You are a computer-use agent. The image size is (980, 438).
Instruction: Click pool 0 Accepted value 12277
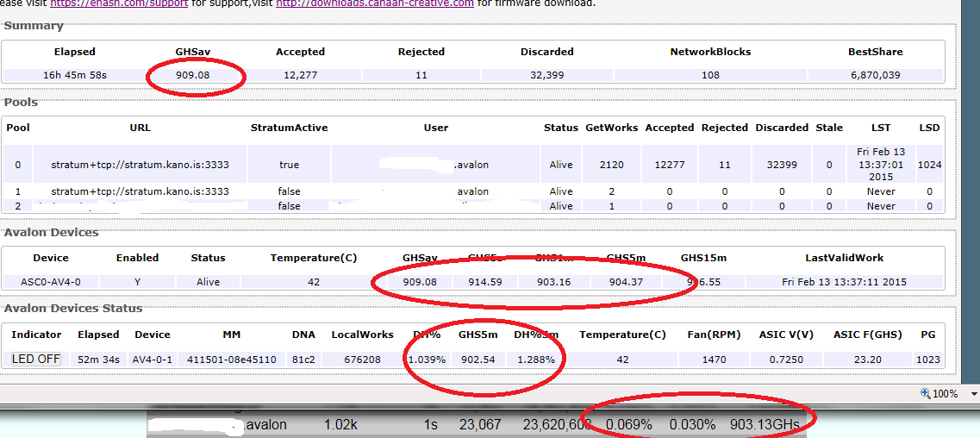pos(670,165)
